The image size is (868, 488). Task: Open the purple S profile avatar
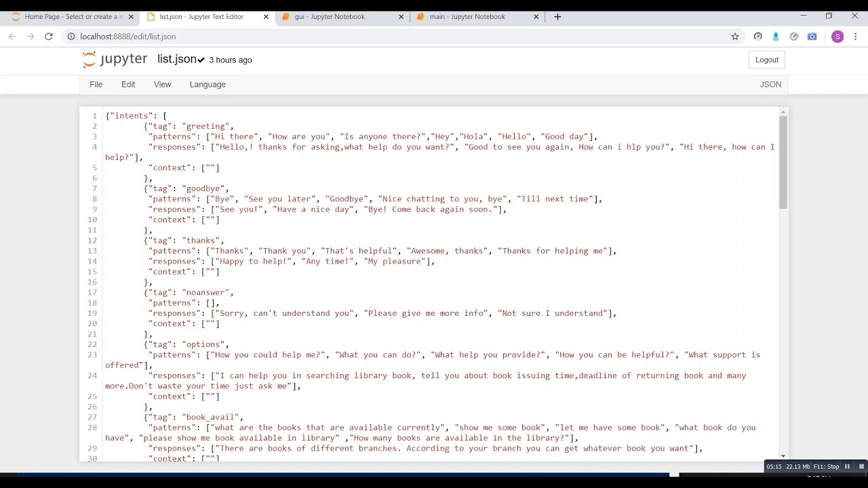837,37
